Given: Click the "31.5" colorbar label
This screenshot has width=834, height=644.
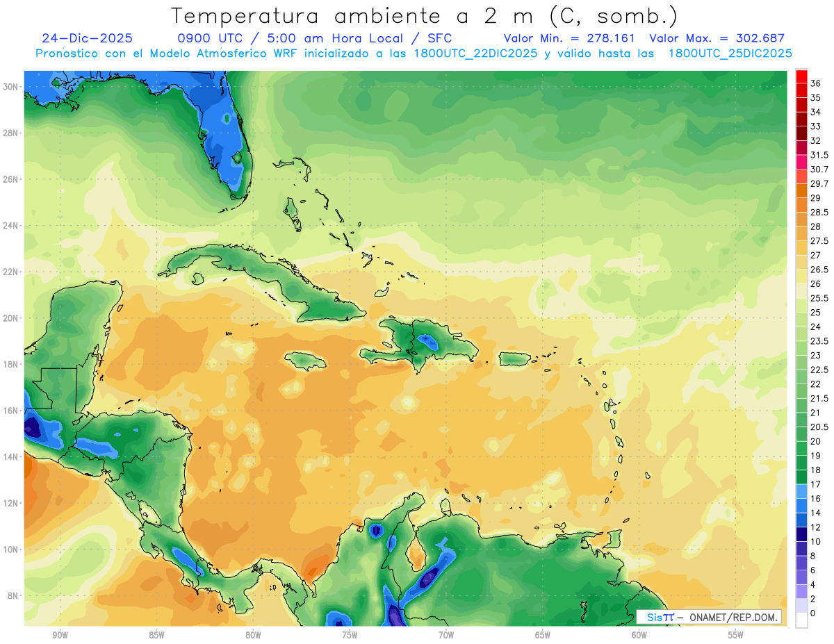Looking at the screenshot, I should 819,156.
